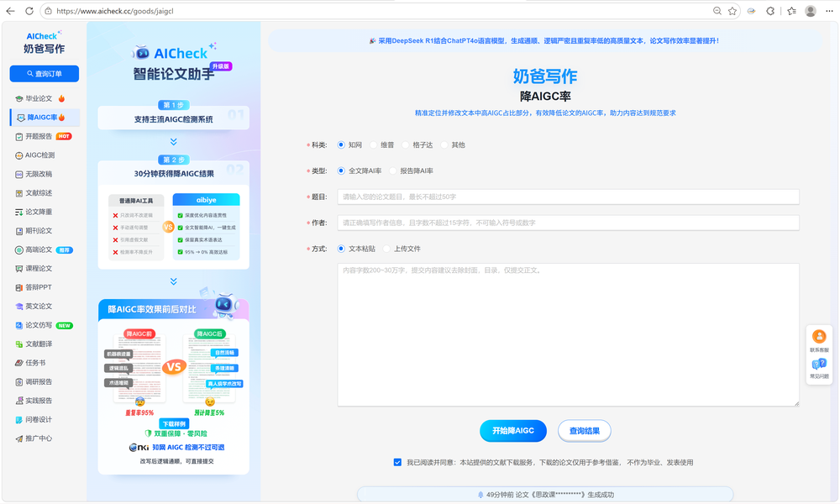
Task: Click the 论文仿写 sidebar icon
Action: pyautogui.click(x=18, y=325)
